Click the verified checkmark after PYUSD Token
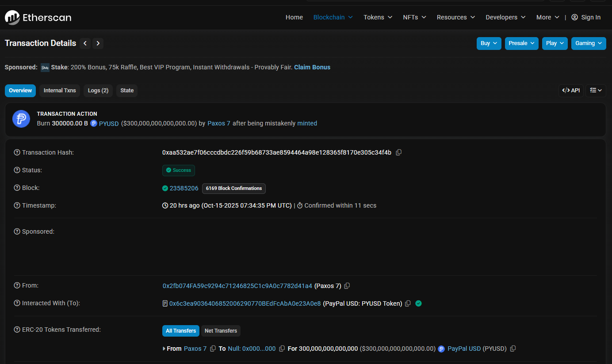612x364 pixels. point(418,303)
